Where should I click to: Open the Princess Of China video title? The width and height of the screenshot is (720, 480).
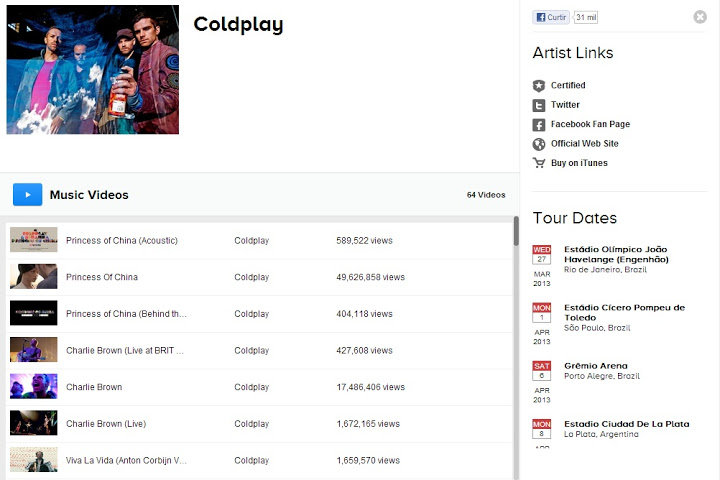(x=102, y=277)
